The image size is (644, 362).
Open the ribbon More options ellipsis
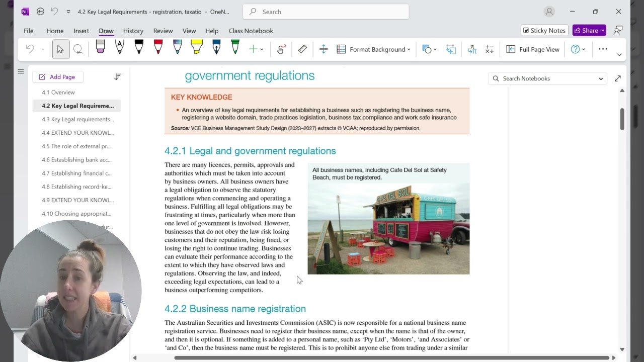(x=603, y=49)
